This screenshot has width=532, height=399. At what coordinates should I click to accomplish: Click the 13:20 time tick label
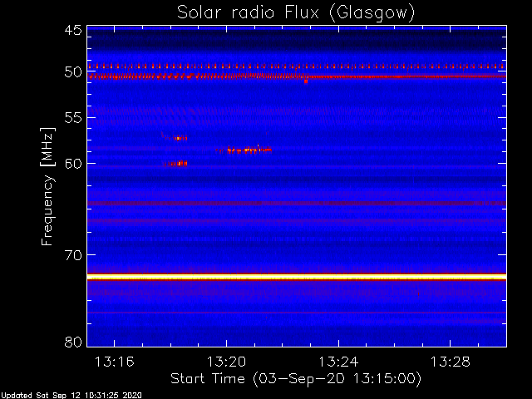pos(226,362)
